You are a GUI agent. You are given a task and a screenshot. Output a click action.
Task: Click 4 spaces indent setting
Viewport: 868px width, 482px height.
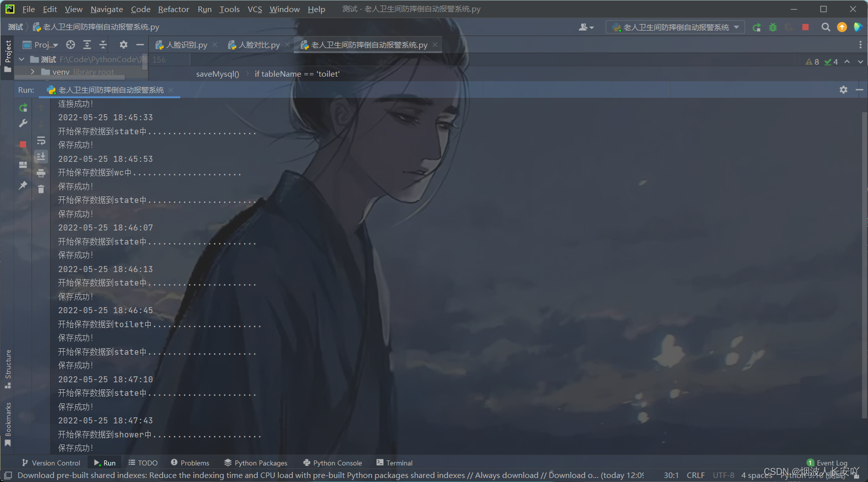(756, 475)
